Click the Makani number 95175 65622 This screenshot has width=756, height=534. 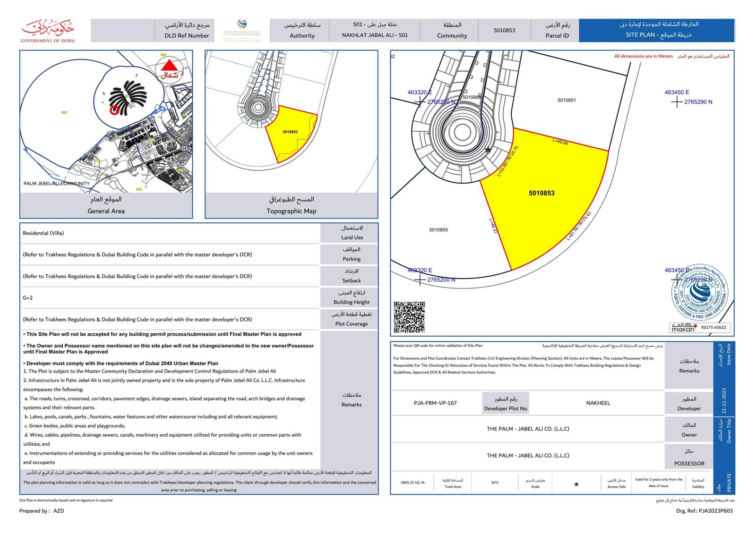click(x=713, y=327)
